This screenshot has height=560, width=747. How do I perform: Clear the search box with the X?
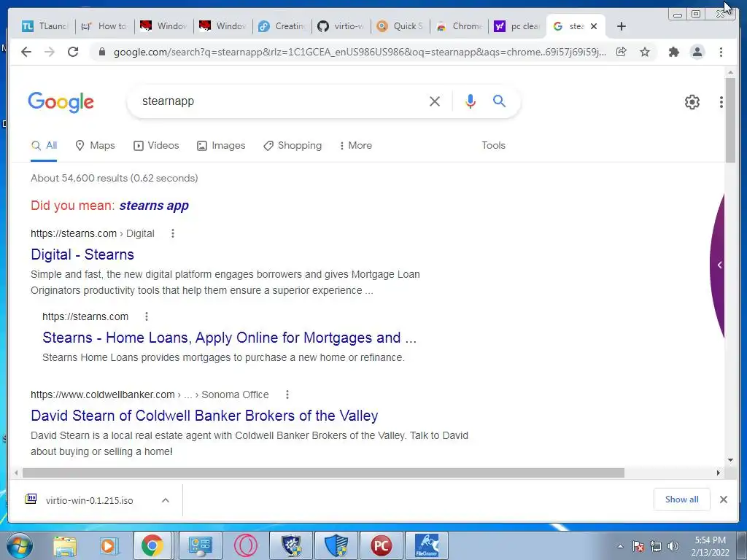(435, 101)
